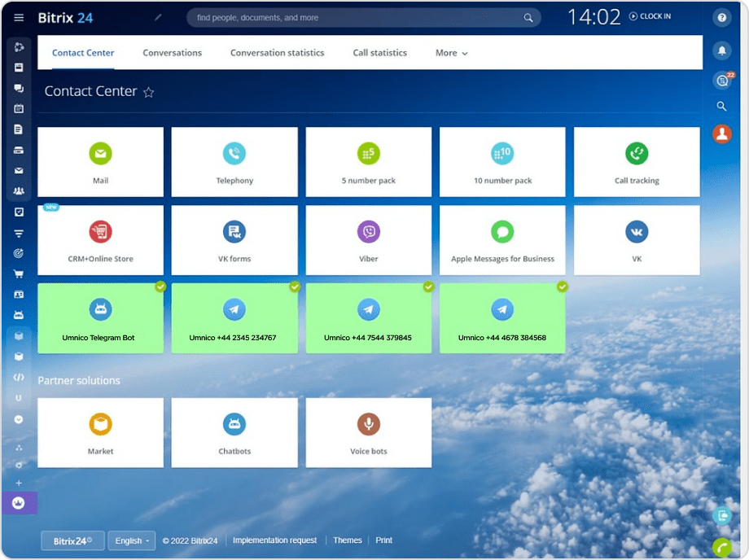Click the checkmark on Umnico +44 7544 379845

[x=428, y=287]
